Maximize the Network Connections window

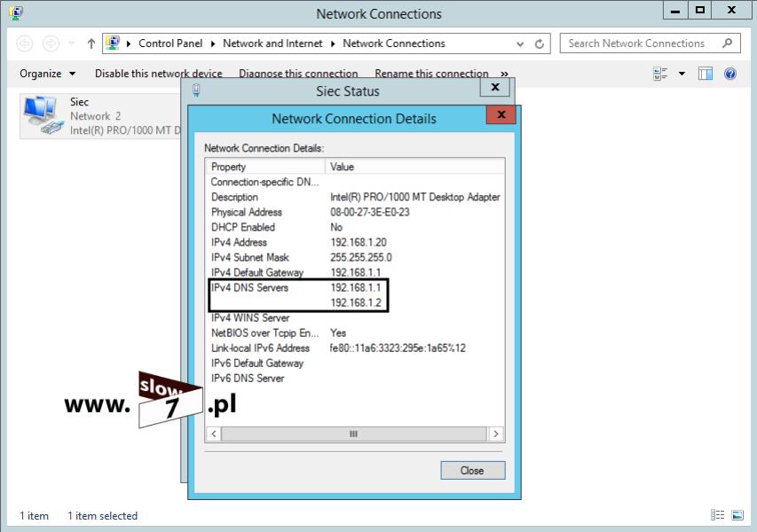point(699,10)
